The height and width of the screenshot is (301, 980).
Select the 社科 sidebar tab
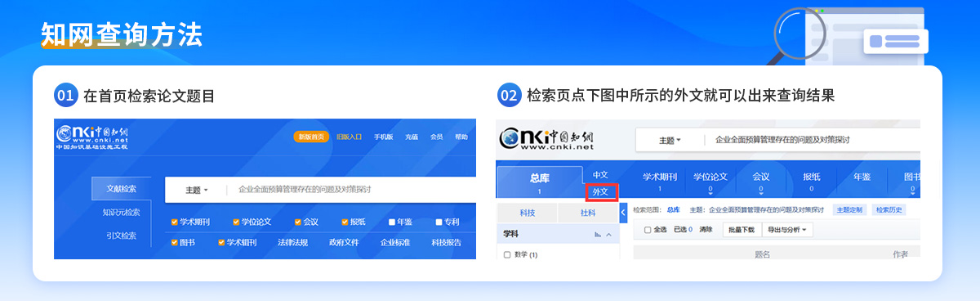coord(588,213)
